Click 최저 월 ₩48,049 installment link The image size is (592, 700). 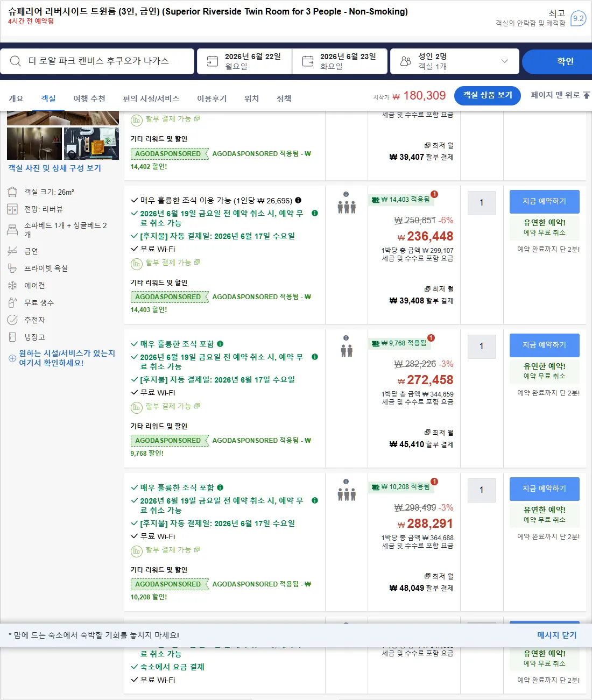[421, 582]
